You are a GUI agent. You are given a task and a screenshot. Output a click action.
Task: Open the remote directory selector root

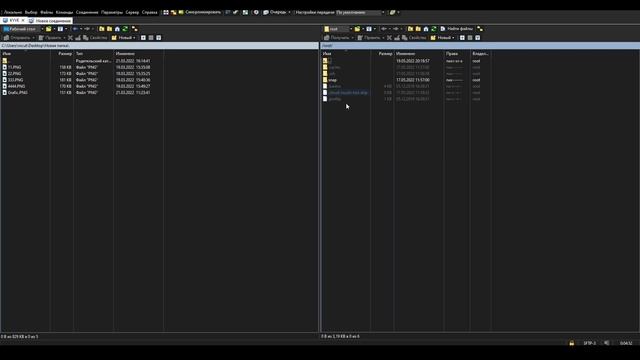(338, 29)
